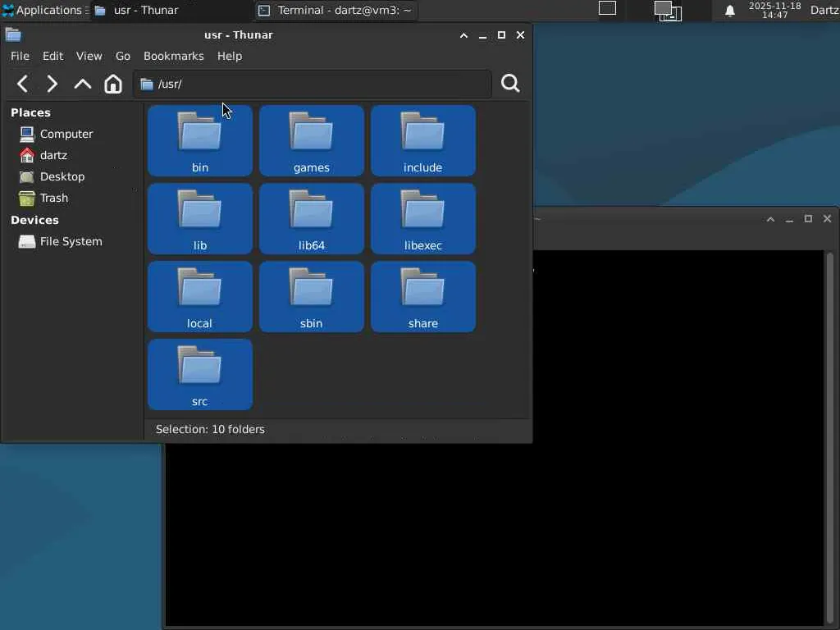Image resolution: width=840 pixels, height=630 pixels.
Task: Select the bin folder
Action: pos(200,141)
